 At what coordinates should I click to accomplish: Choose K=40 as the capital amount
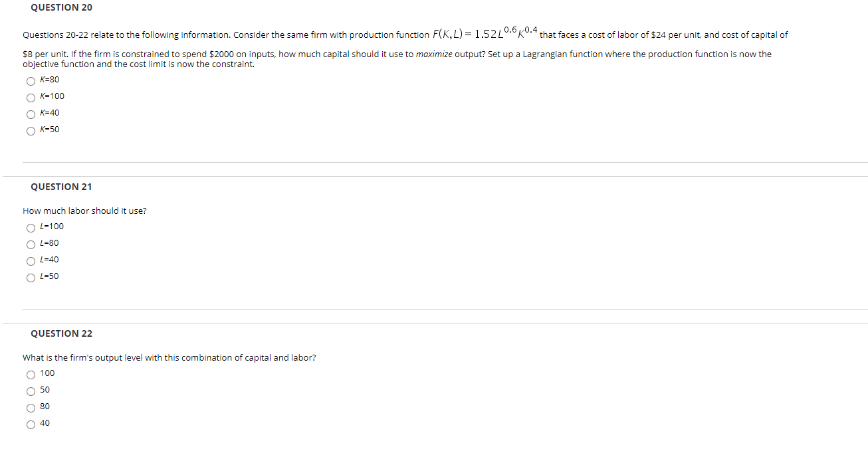point(31,114)
